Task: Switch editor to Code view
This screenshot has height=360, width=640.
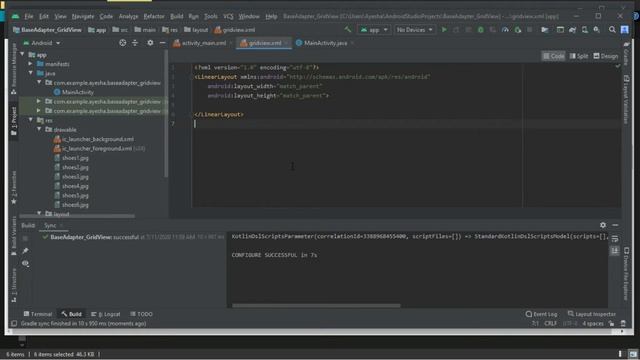Action: [553, 56]
